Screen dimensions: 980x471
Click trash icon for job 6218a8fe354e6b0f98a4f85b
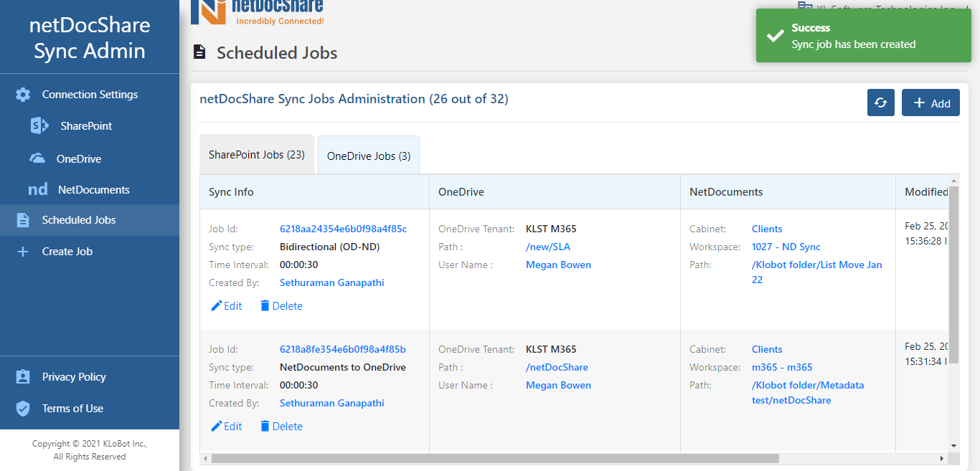pos(265,427)
